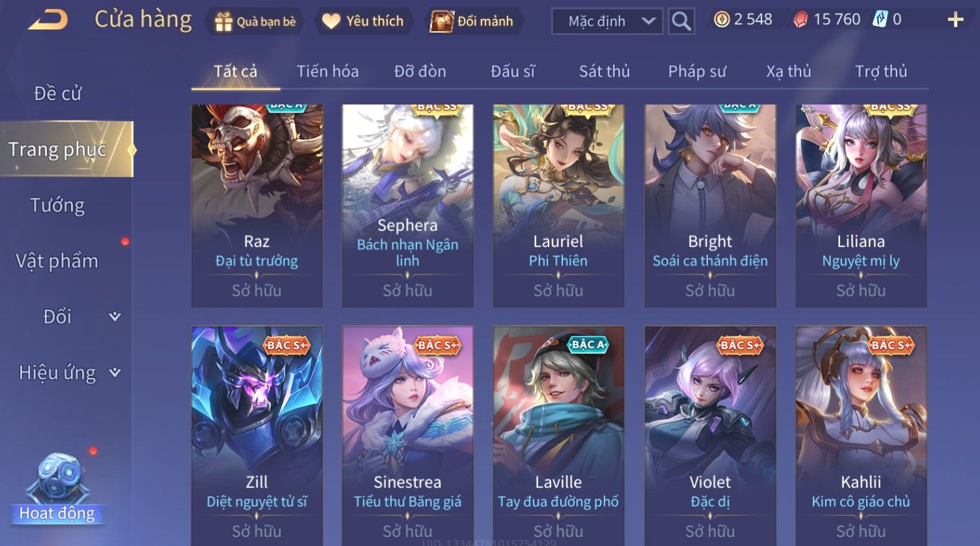Select Liliana Nguyệt mị ly skin card
The height and width of the screenshot is (546, 980).
[861, 206]
